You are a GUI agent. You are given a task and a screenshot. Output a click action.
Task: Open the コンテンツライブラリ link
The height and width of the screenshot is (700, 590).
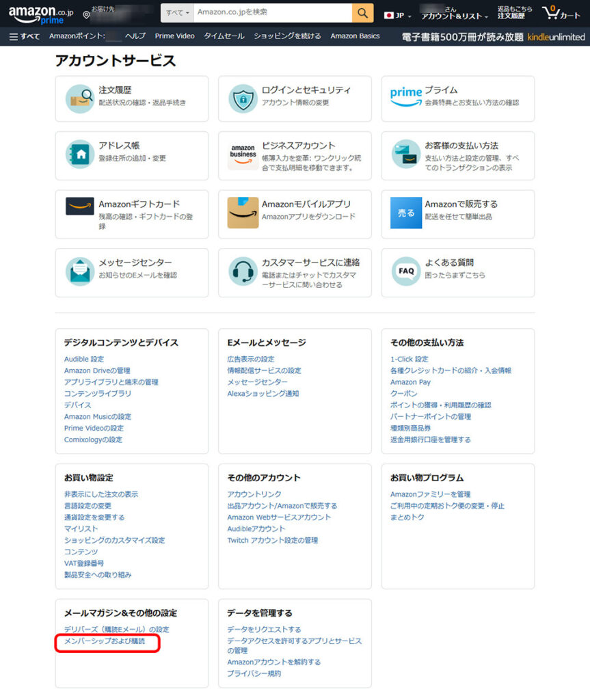(x=98, y=394)
